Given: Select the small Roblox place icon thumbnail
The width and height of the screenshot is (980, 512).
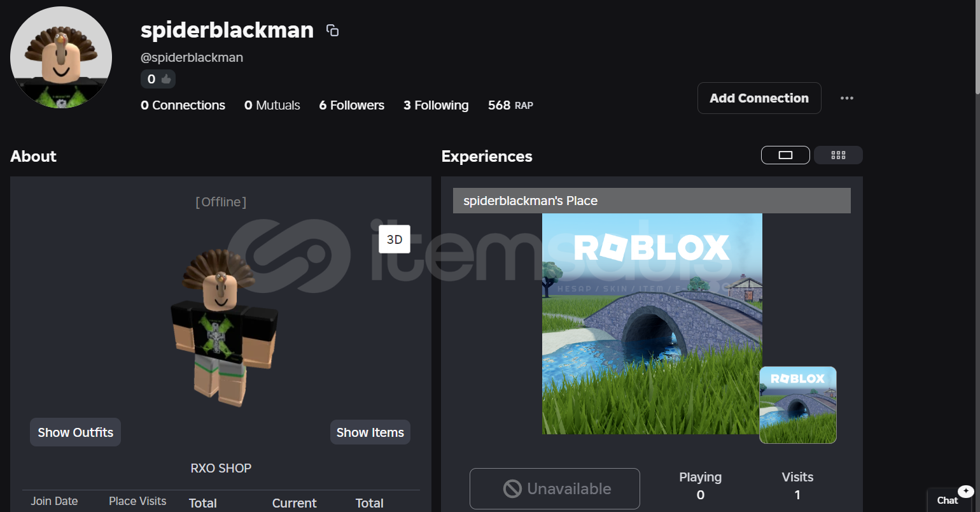Looking at the screenshot, I should pos(798,405).
